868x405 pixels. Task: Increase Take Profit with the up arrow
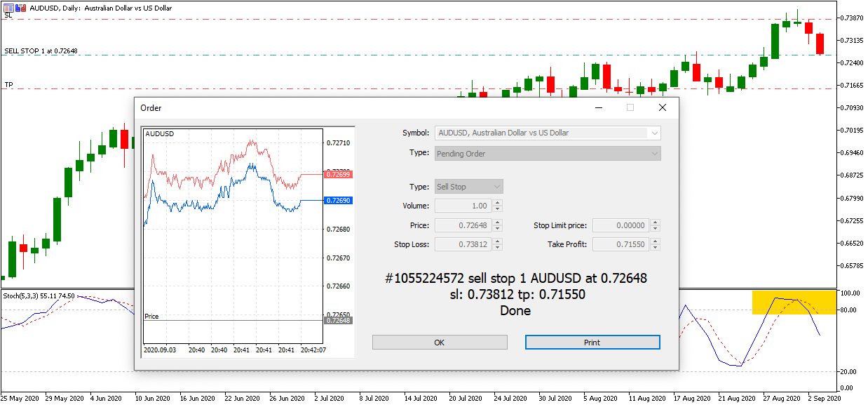(656, 241)
